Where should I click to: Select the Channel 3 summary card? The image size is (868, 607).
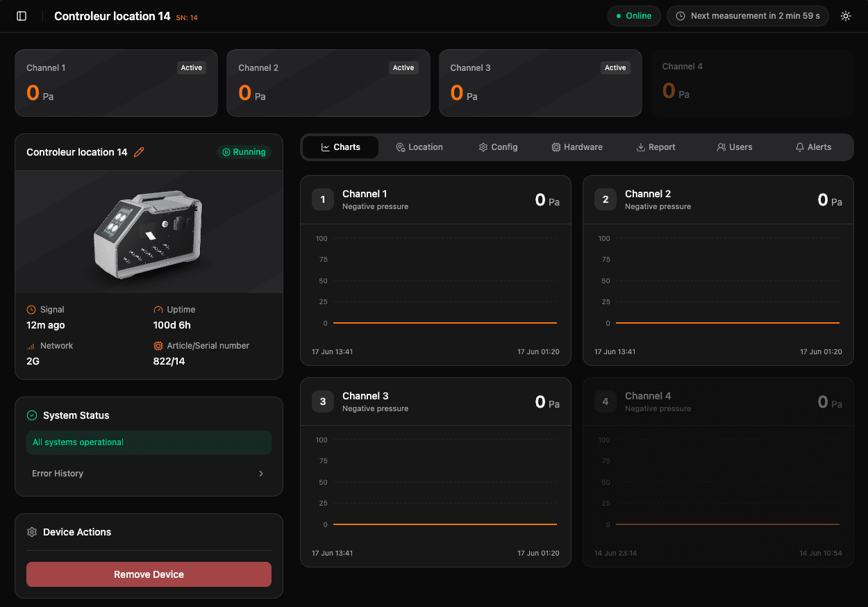(x=540, y=83)
